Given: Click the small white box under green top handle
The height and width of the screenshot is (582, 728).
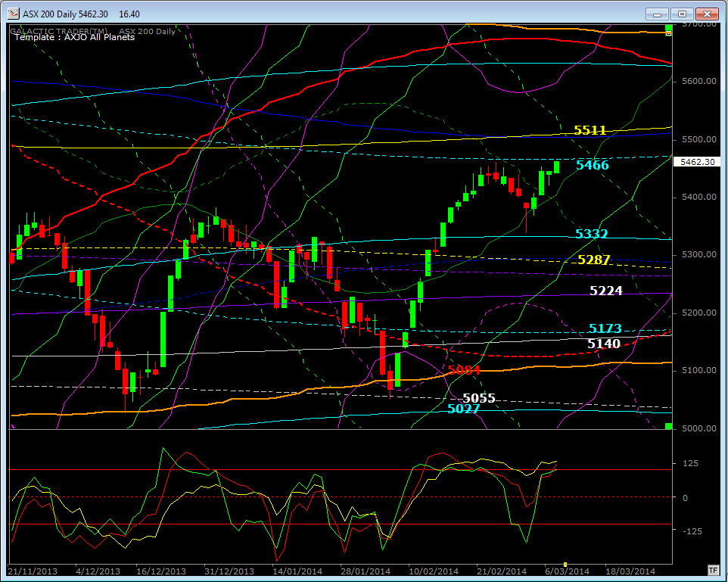Looking at the screenshot, I should (668, 33).
